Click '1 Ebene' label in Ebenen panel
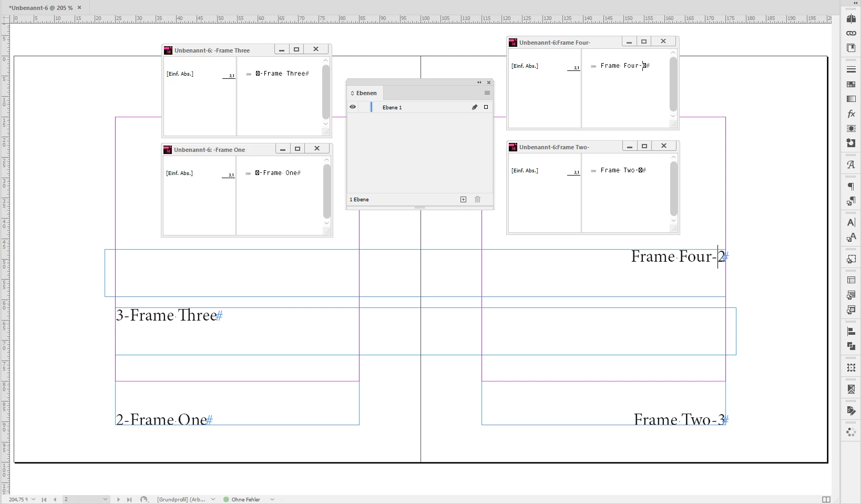 click(360, 200)
